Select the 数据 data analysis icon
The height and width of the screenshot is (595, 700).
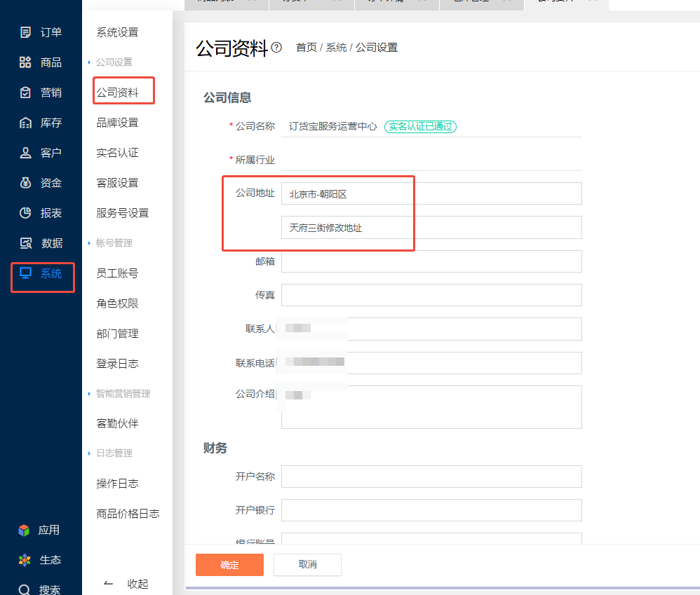(x=26, y=243)
